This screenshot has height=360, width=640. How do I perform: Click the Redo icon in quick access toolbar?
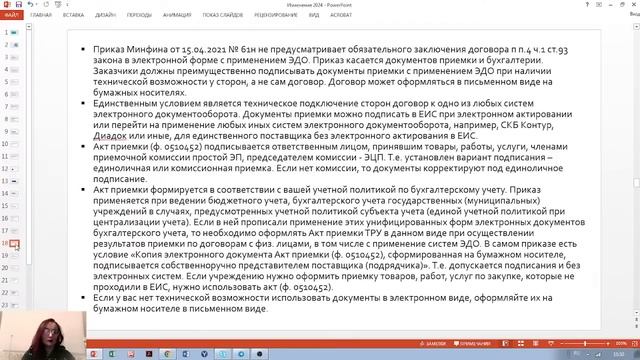pos(46,4)
